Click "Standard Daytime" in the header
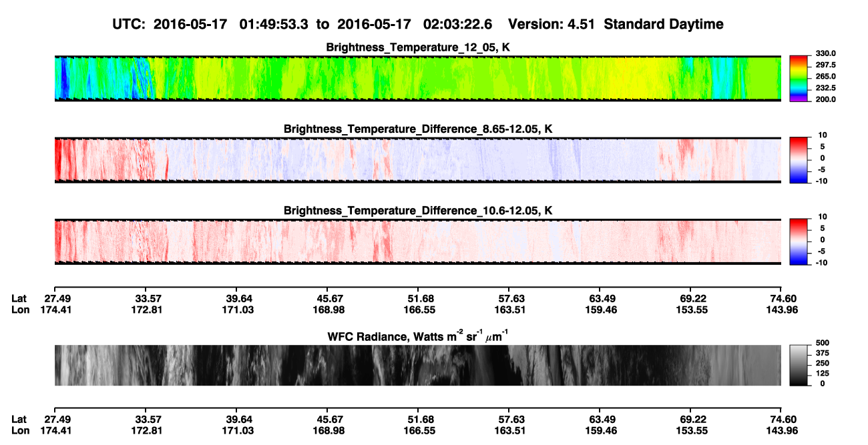The width and height of the screenshot is (868, 445). 663,25
